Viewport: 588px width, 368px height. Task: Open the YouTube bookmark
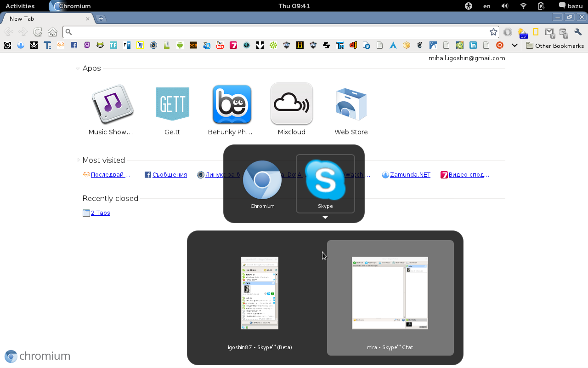220,45
